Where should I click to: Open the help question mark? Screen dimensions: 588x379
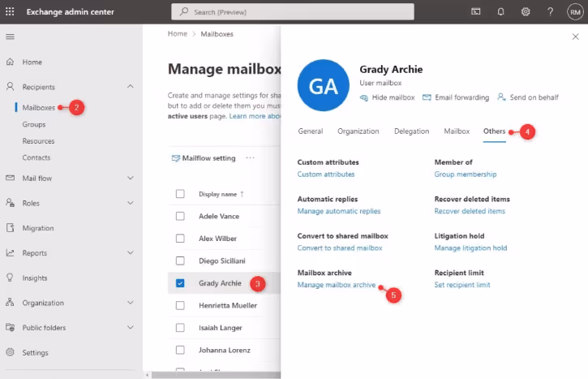coord(550,12)
